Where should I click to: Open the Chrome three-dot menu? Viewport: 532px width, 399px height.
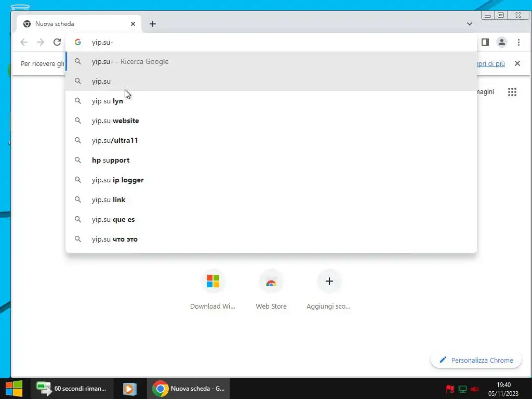click(x=518, y=42)
